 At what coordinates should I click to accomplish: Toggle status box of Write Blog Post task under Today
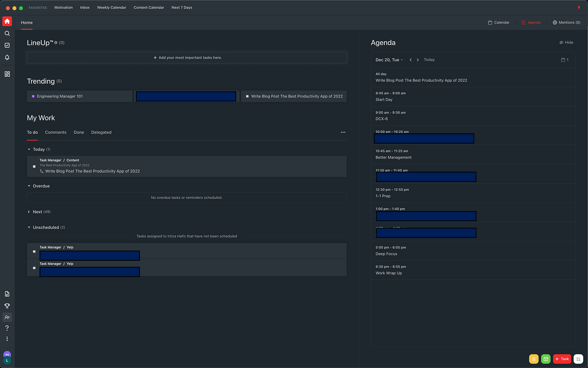[x=34, y=167]
